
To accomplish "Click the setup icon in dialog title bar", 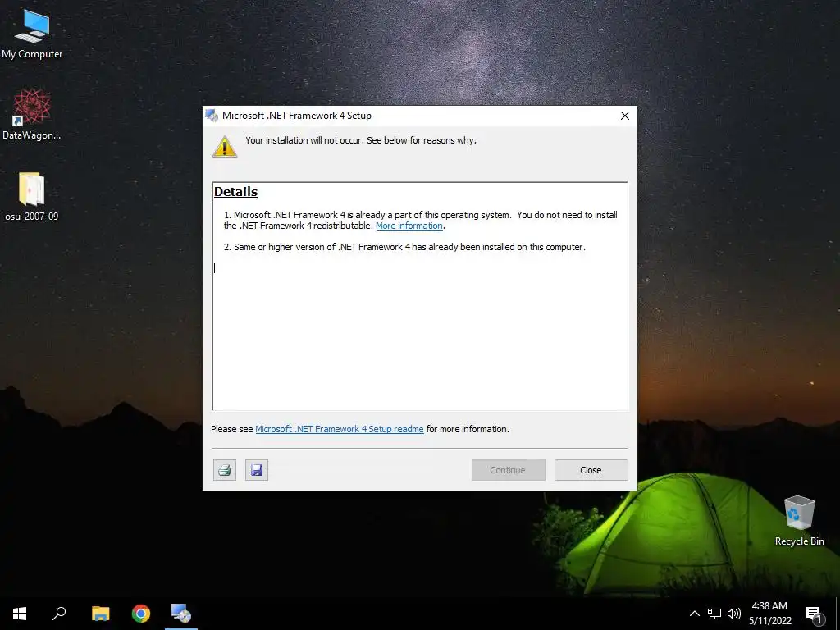I will point(212,116).
